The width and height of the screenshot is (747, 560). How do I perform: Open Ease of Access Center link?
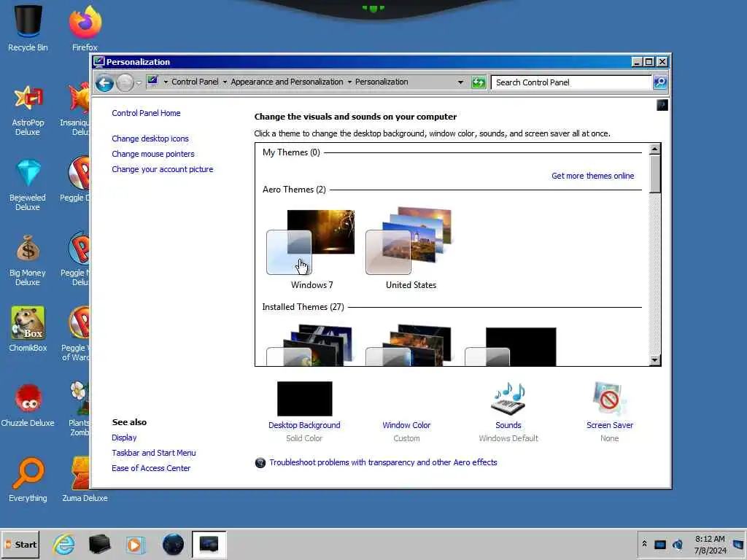point(151,468)
